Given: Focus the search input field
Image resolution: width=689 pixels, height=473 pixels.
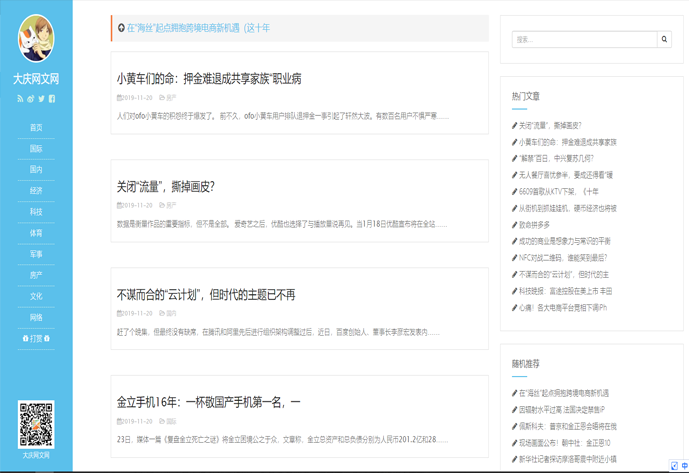Looking at the screenshot, I should tap(584, 39).
